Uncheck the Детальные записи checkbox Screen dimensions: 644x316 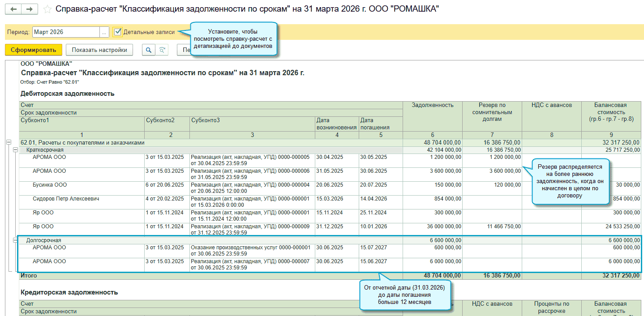[117, 32]
